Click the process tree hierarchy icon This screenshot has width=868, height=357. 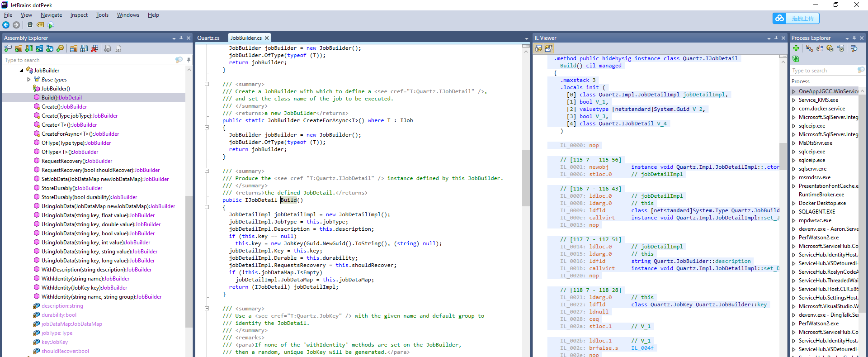pos(809,48)
